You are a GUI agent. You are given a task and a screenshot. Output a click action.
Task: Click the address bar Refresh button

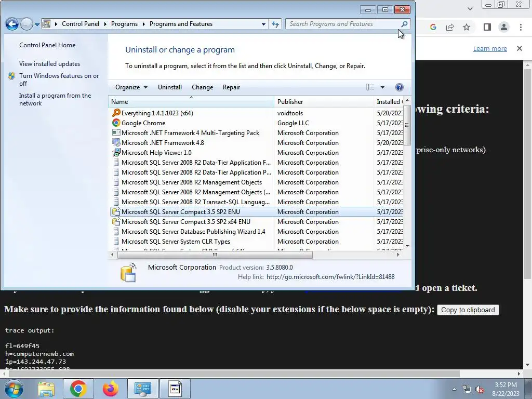click(x=275, y=24)
